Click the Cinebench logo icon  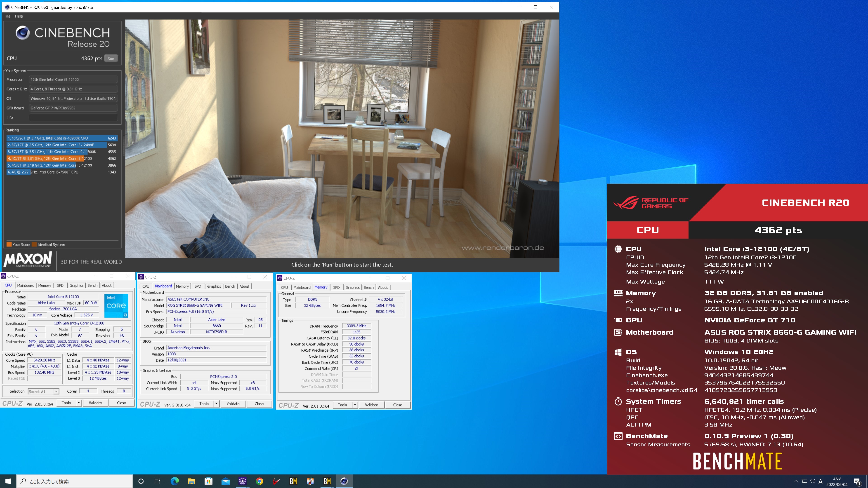coord(23,33)
